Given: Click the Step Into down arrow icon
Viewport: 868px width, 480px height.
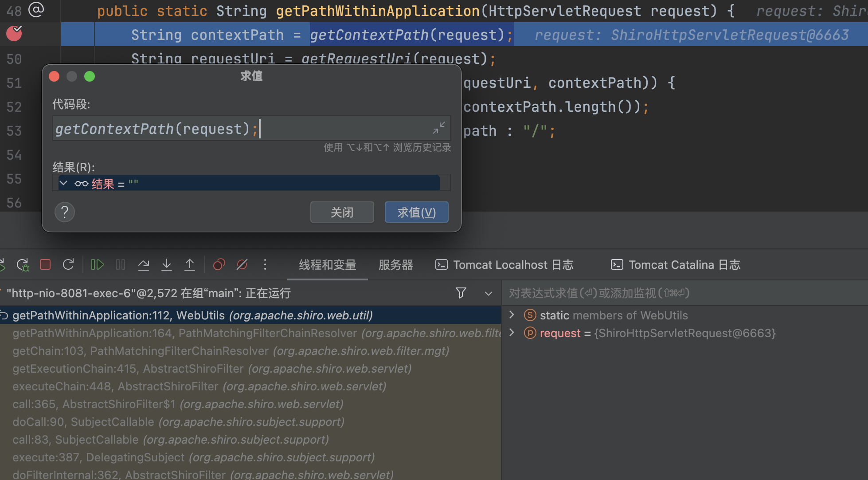Looking at the screenshot, I should (x=167, y=265).
